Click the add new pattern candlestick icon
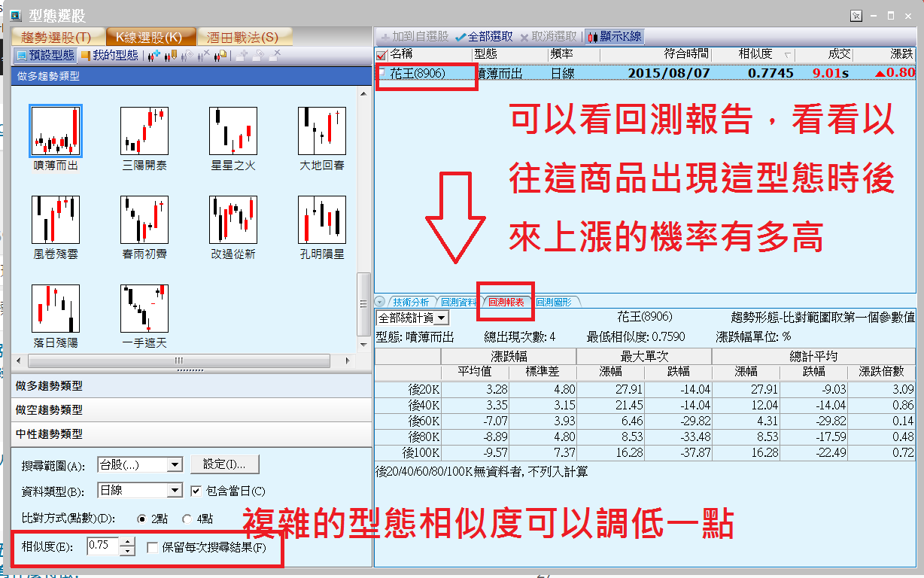 point(153,55)
